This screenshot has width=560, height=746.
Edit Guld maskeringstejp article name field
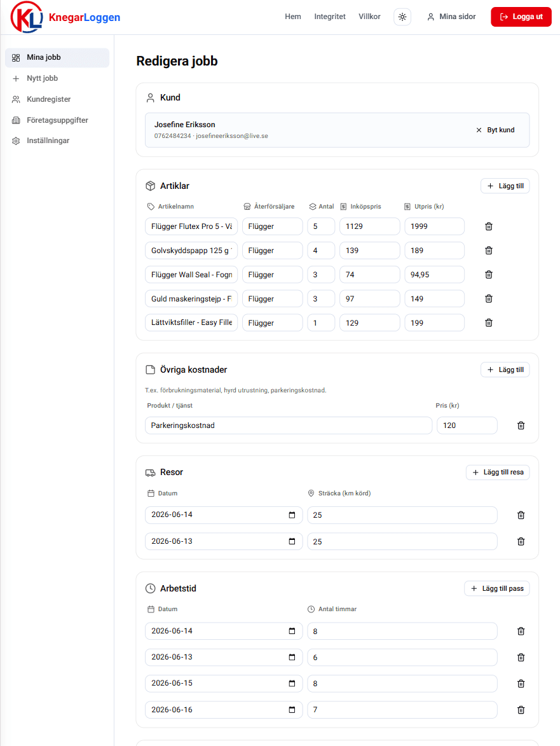pos(191,299)
